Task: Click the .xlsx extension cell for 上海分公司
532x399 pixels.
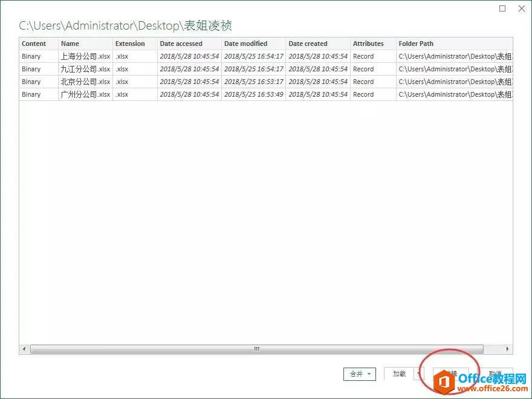Action: tap(135, 56)
